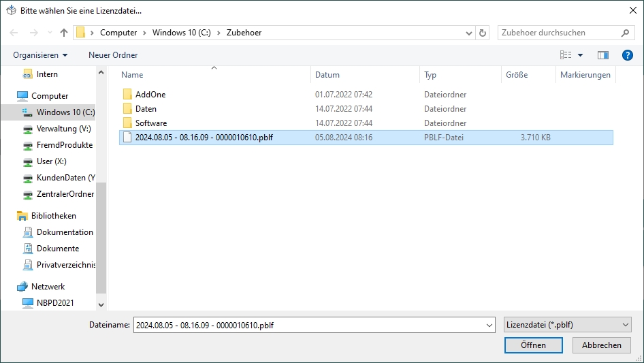The height and width of the screenshot is (363, 644).
Task: Open the Organisieren menu
Action: [40, 55]
